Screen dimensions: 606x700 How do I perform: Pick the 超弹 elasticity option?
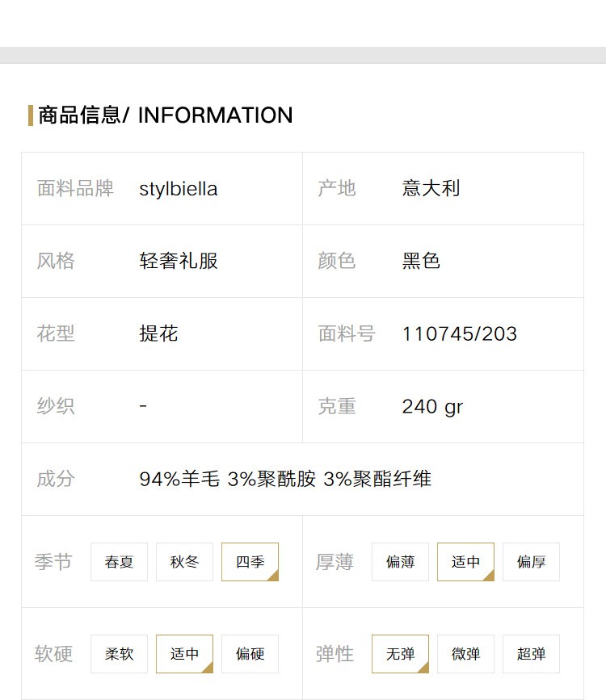[531, 653]
